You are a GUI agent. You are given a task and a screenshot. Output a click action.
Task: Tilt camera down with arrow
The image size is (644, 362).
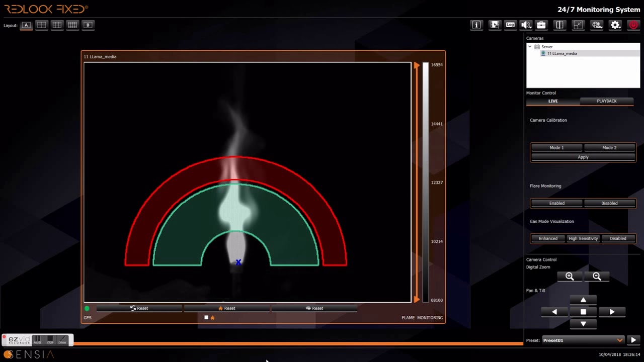click(583, 324)
